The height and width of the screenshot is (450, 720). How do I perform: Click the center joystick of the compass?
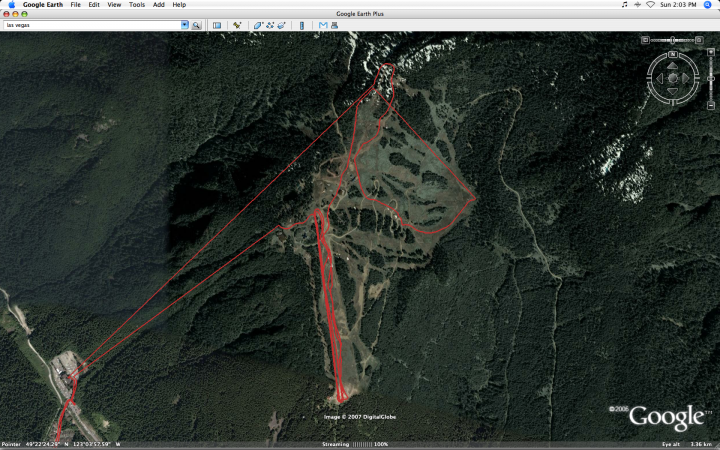pyautogui.click(x=673, y=79)
